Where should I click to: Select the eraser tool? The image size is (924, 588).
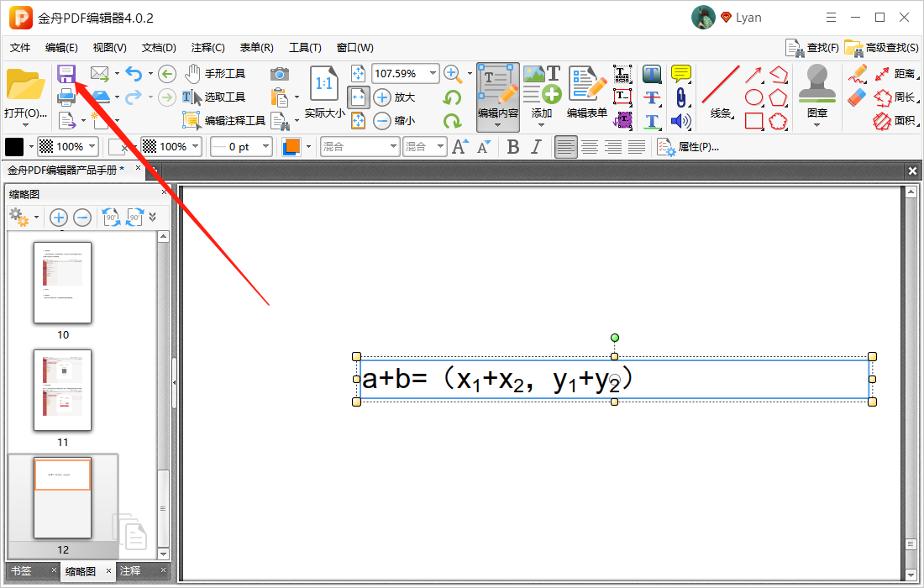point(857,97)
